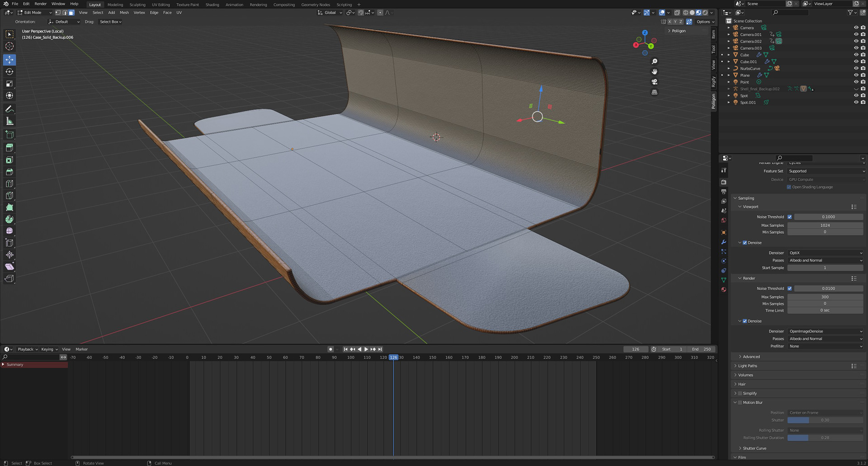Click the viewport Max Samples field
The image size is (868, 466).
coord(825,225)
